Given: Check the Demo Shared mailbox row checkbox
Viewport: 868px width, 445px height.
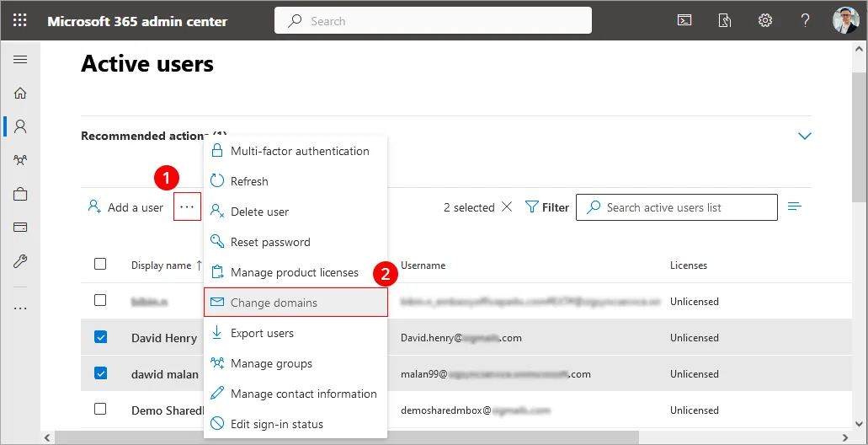Looking at the screenshot, I should pyautogui.click(x=100, y=410).
